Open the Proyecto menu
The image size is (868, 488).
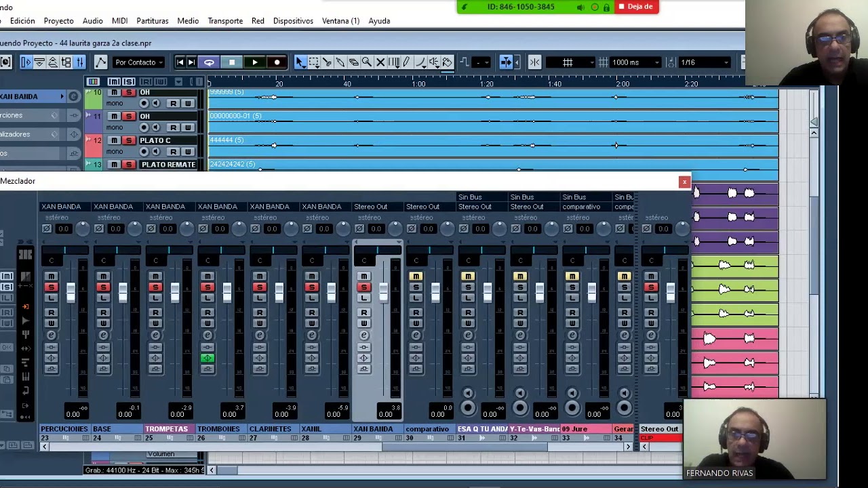tap(58, 21)
